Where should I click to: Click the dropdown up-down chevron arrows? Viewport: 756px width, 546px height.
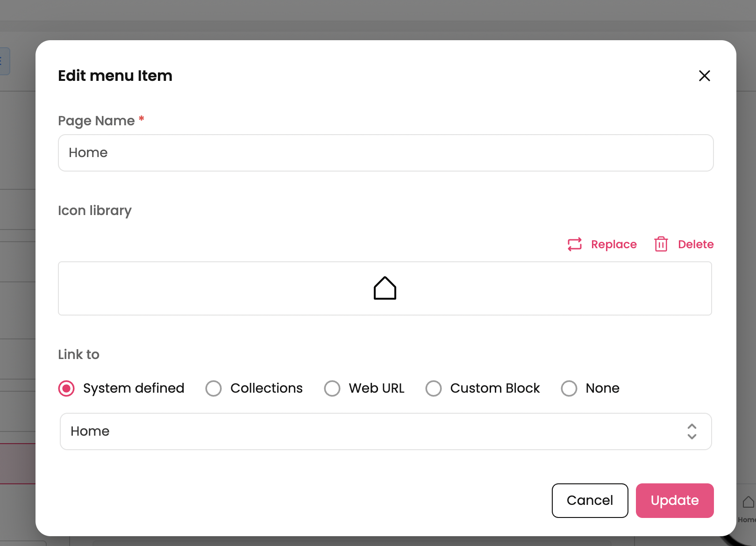point(692,431)
